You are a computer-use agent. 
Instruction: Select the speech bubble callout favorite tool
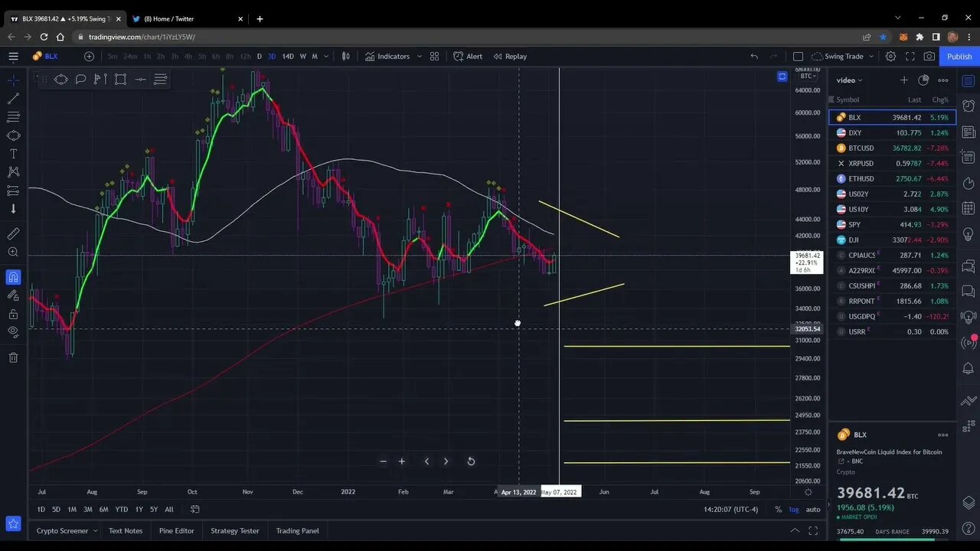80,79
